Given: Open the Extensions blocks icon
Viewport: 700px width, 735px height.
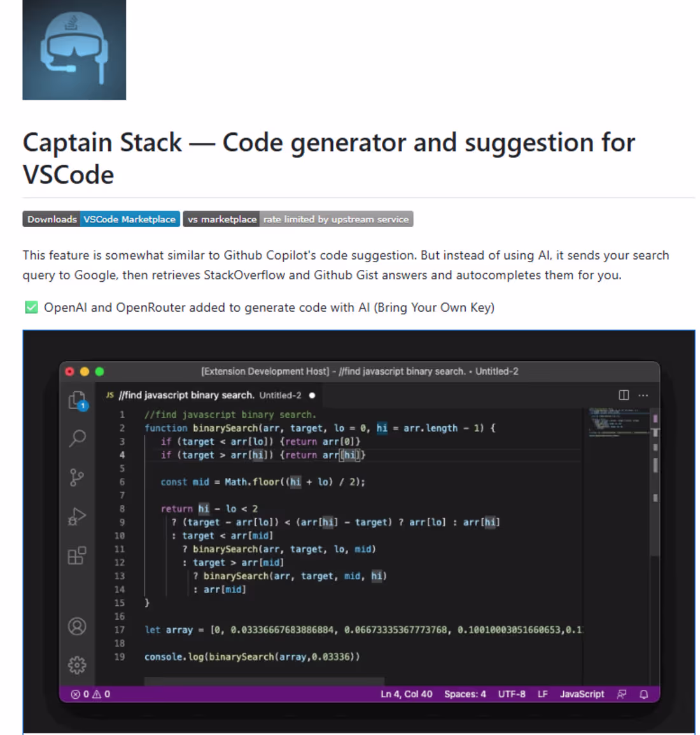Looking at the screenshot, I should pos(78,556).
